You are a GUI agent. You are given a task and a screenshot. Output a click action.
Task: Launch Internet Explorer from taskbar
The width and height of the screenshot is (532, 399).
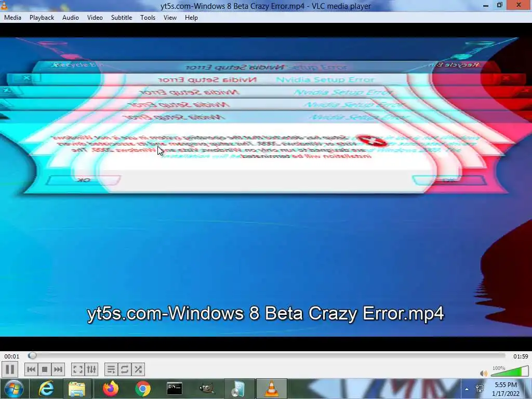tap(46, 389)
